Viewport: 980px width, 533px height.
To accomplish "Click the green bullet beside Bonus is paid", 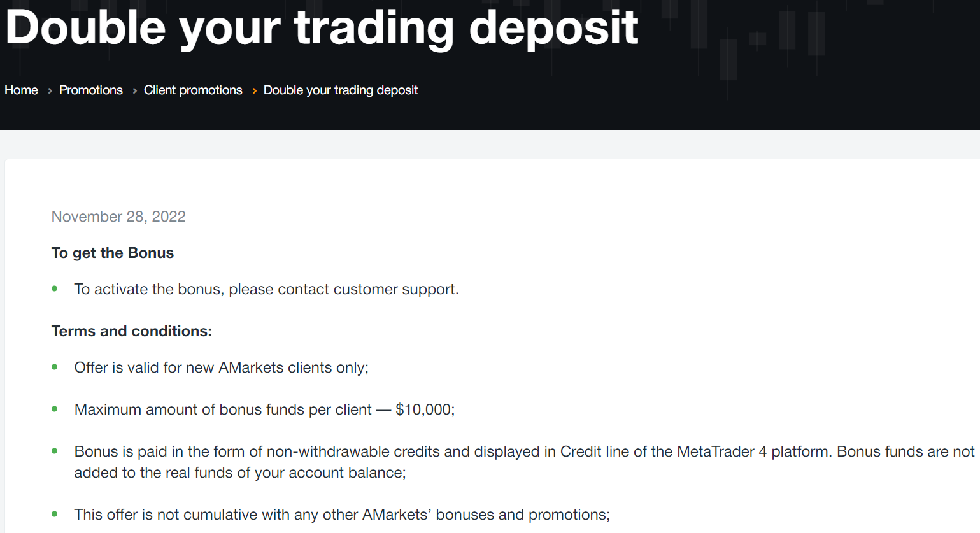I will [x=55, y=451].
